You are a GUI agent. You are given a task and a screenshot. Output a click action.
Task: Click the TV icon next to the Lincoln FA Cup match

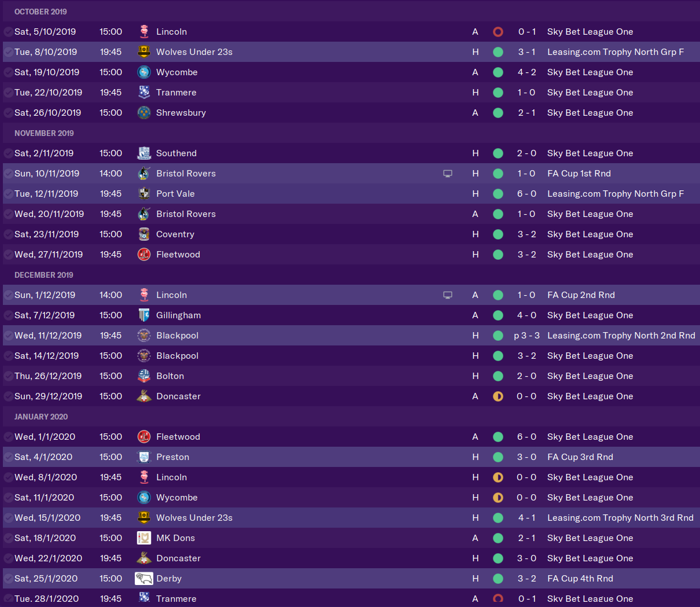click(447, 295)
